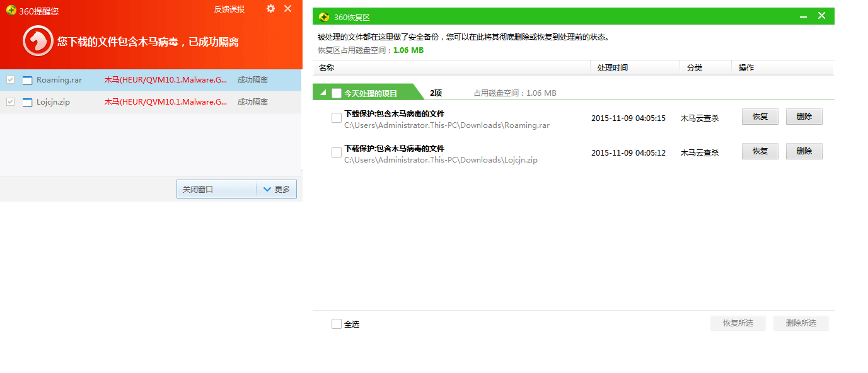Check the Downloads\Roaming.rar recovery item

pyautogui.click(x=337, y=118)
